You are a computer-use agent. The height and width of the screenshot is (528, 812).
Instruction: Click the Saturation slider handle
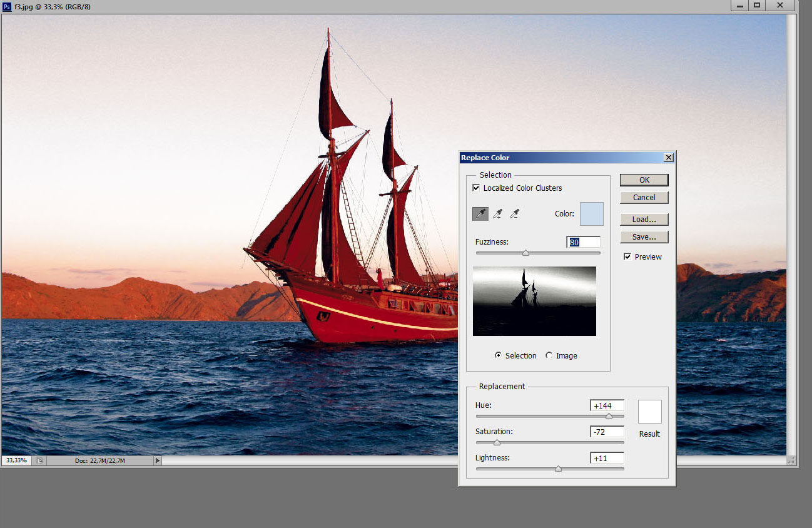pyautogui.click(x=497, y=442)
